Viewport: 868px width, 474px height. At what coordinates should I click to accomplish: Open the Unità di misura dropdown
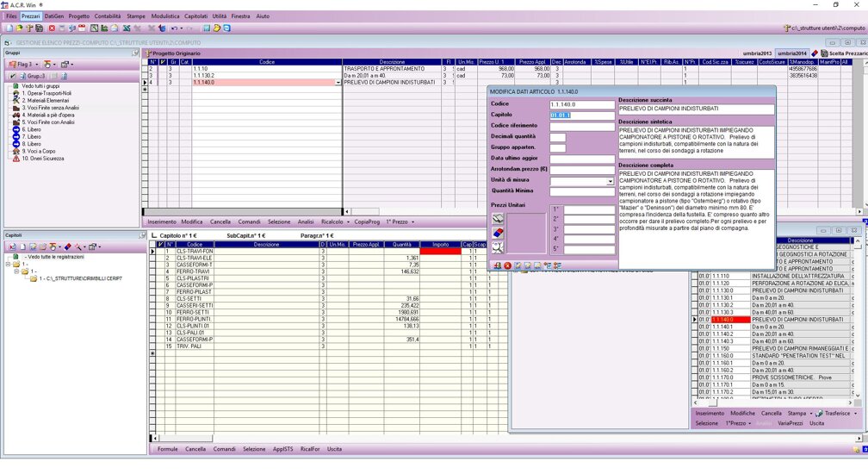611,182
